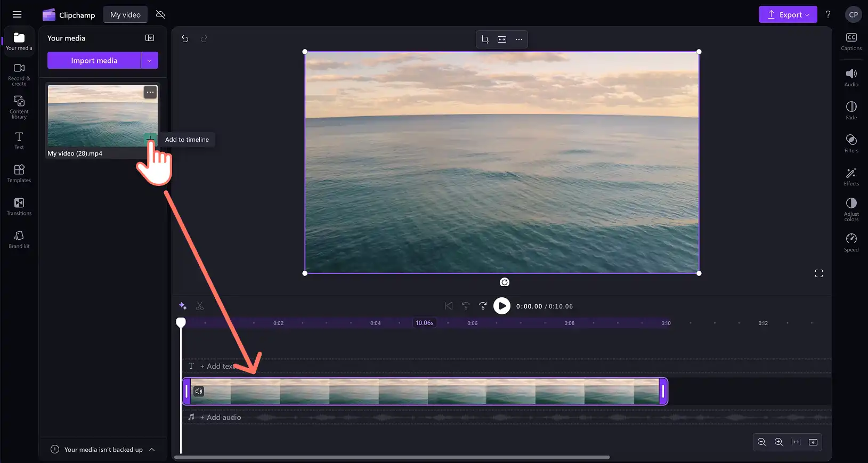Skip forward five seconds
The width and height of the screenshot is (868, 463).
[483, 306]
